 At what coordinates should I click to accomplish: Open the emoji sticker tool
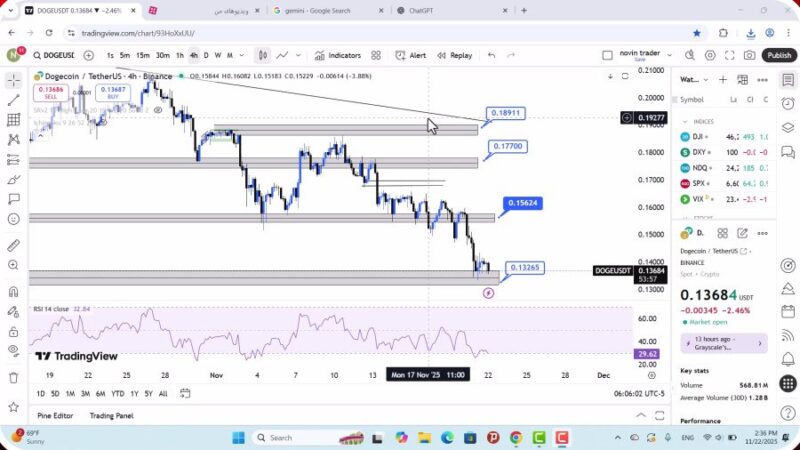click(13, 219)
